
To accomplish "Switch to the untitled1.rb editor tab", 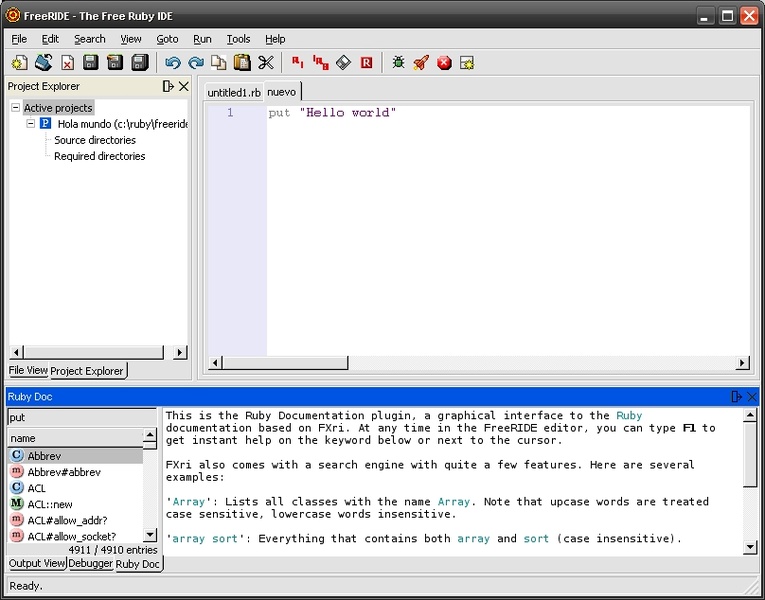I will click(x=234, y=92).
